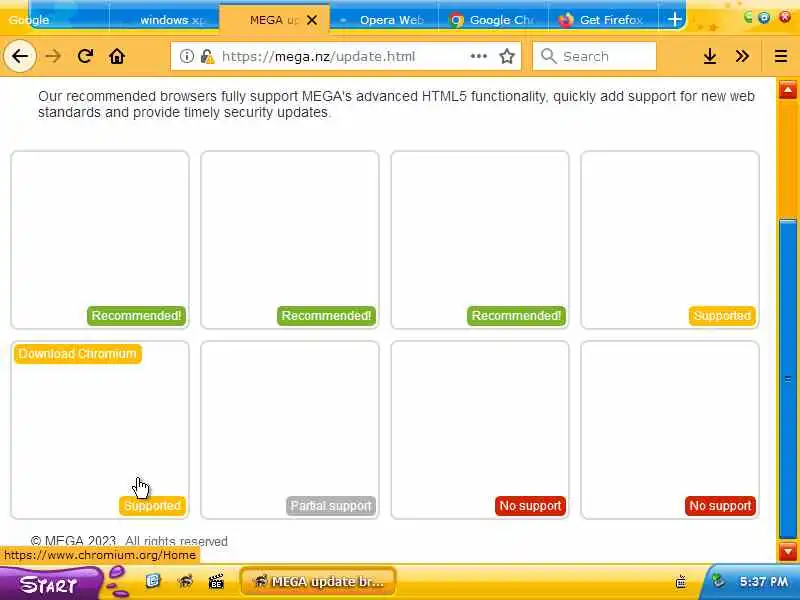Click the third Recommended! badge
This screenshot has width=800, height=600.
click(516, 316)
